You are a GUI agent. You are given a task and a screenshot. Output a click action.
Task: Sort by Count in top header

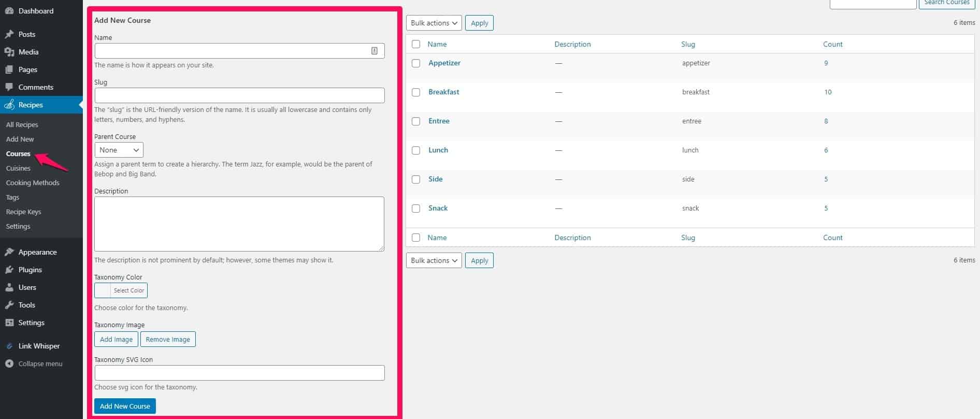(833, 44)
